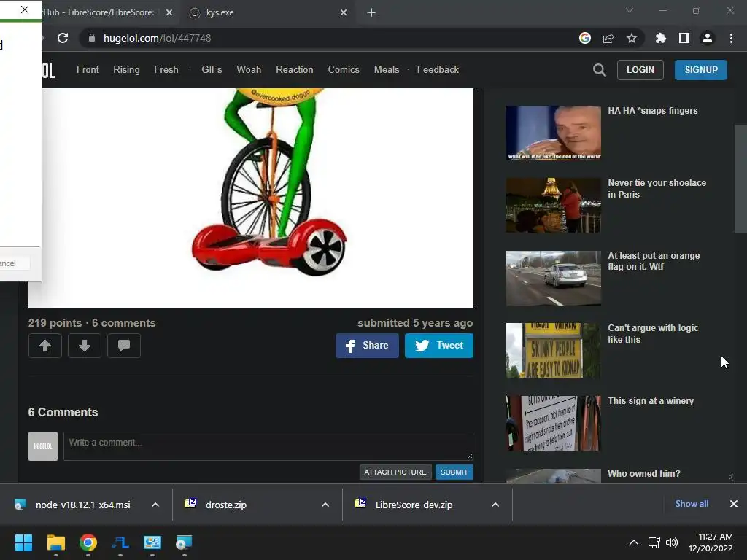Image resolution: width=747 pixels, height=560 pixels.
Task: Focus the Write a comment field
Action: (268, 446)
